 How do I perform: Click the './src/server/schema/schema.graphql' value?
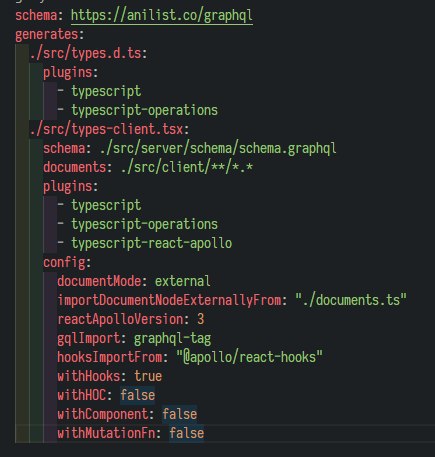coord(218,148)
